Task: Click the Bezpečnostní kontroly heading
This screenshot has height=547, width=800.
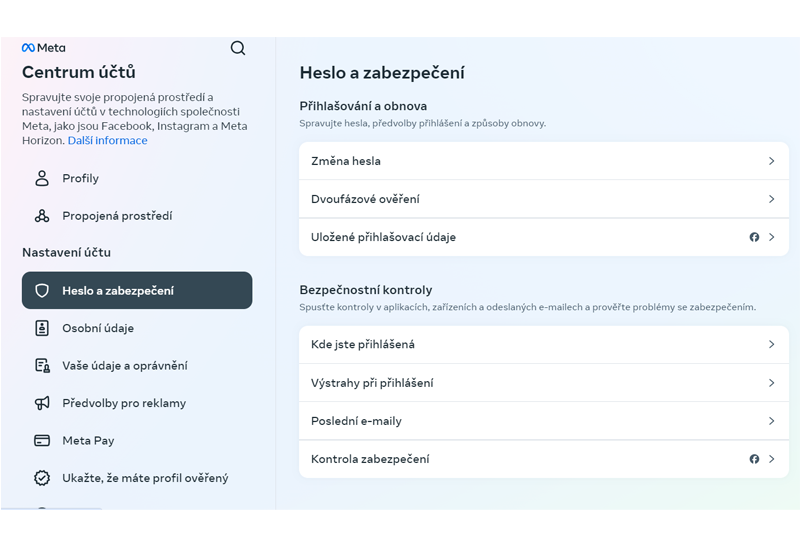Action: point(366,290)
